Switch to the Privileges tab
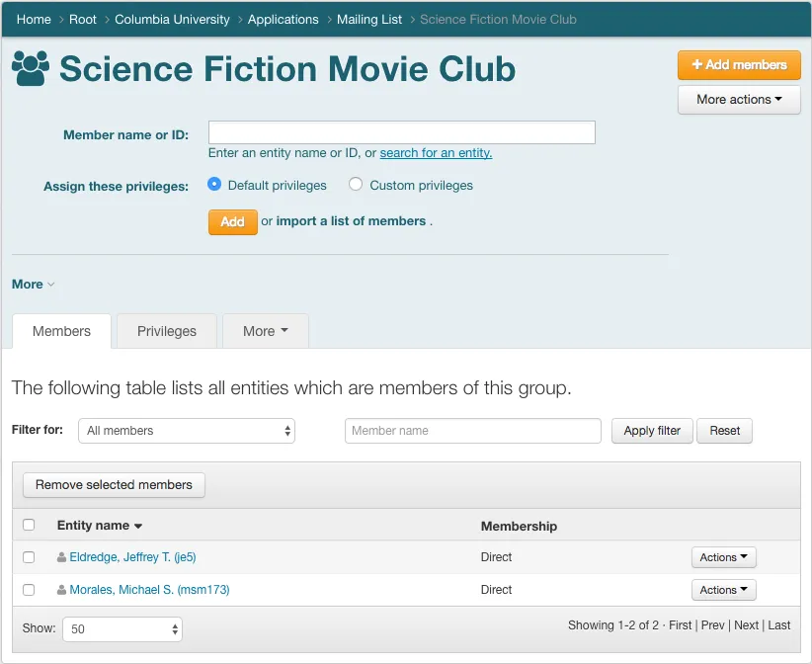812x664 pixels. tap(167, 331)
